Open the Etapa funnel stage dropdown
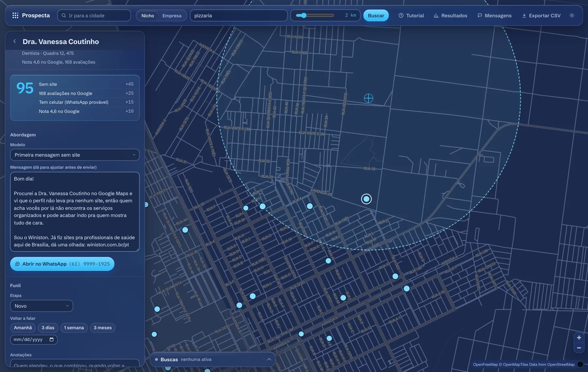This screenshot has height=372, width=588. (41, 306)
